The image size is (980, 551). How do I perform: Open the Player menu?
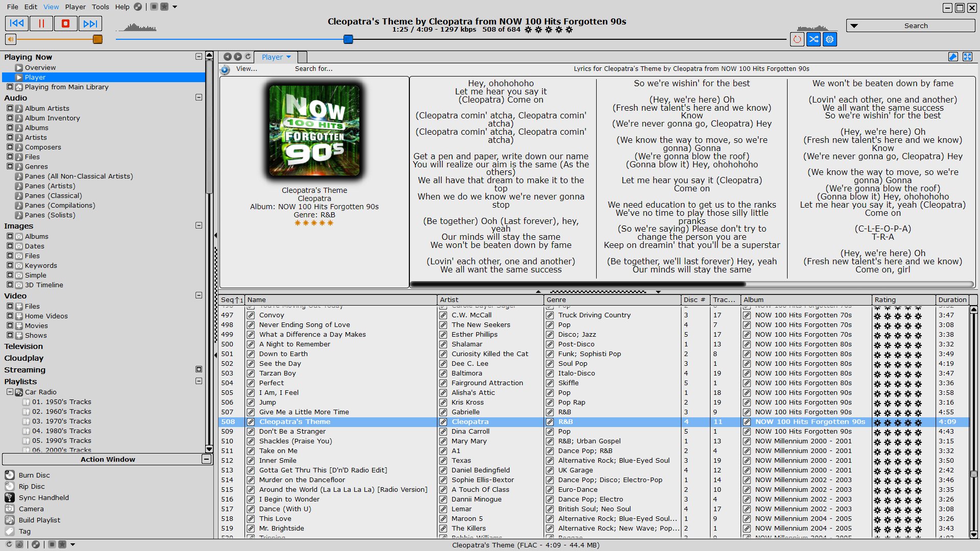76,7
